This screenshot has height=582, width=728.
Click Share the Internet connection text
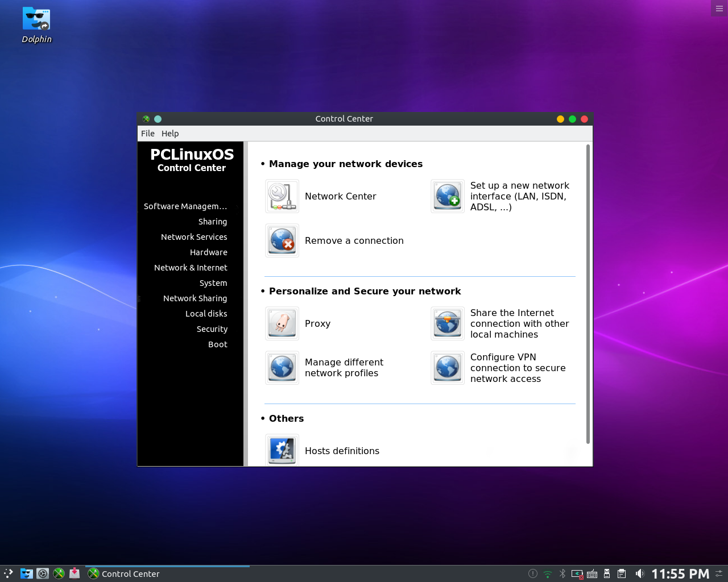click(x=520, y=323)
